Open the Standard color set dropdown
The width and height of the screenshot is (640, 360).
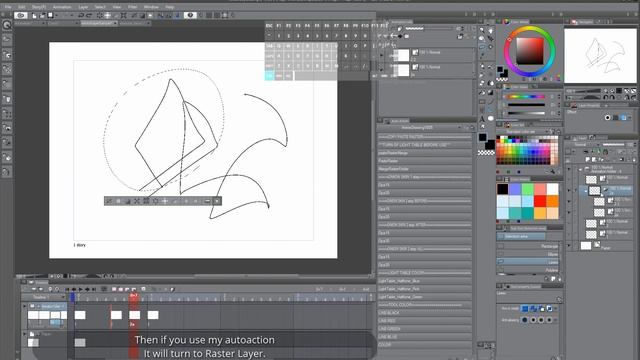pos(524,131)
